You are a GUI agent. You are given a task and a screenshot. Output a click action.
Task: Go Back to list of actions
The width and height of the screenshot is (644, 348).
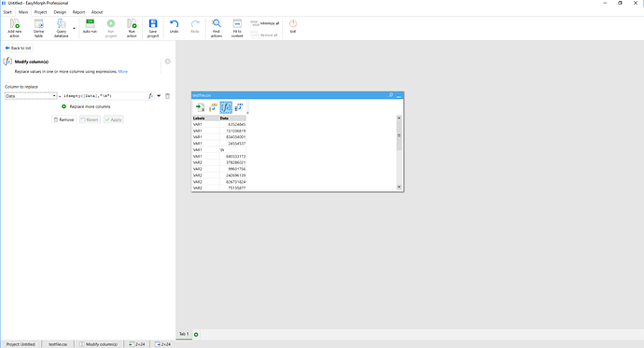pos(19,48)
